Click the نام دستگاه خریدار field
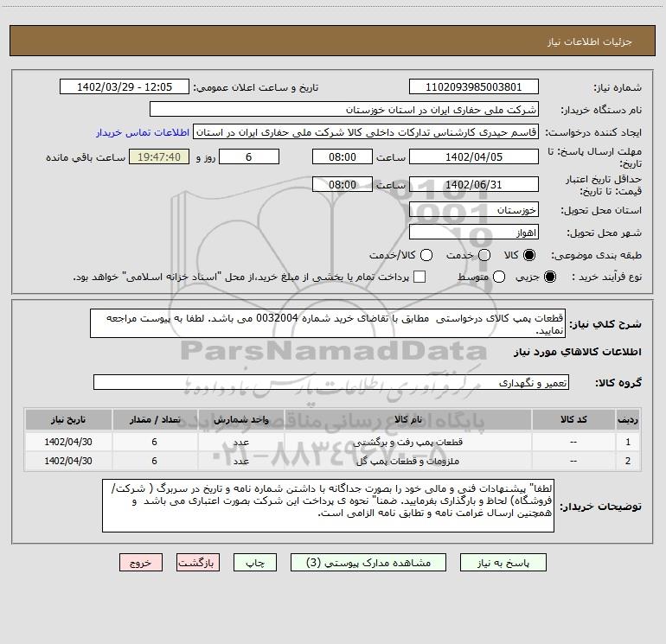The width and height of the screenshot is (666, 644). coord(344,110)
